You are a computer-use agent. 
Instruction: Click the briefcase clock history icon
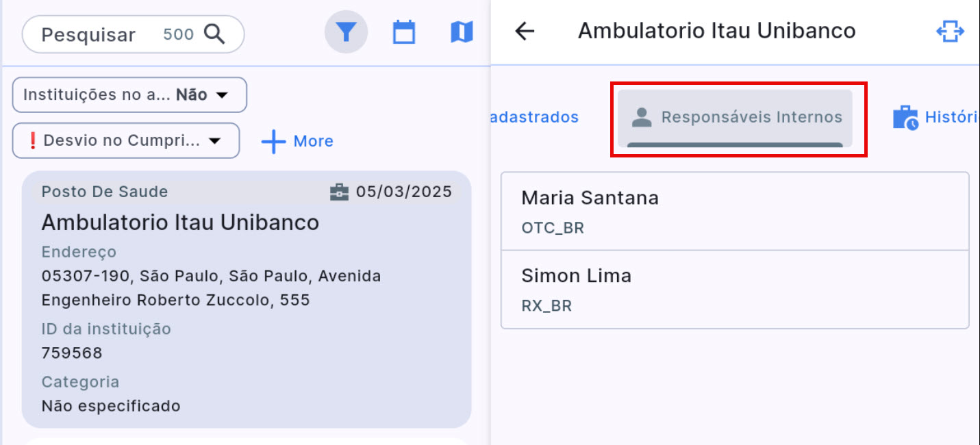(905, 118)
